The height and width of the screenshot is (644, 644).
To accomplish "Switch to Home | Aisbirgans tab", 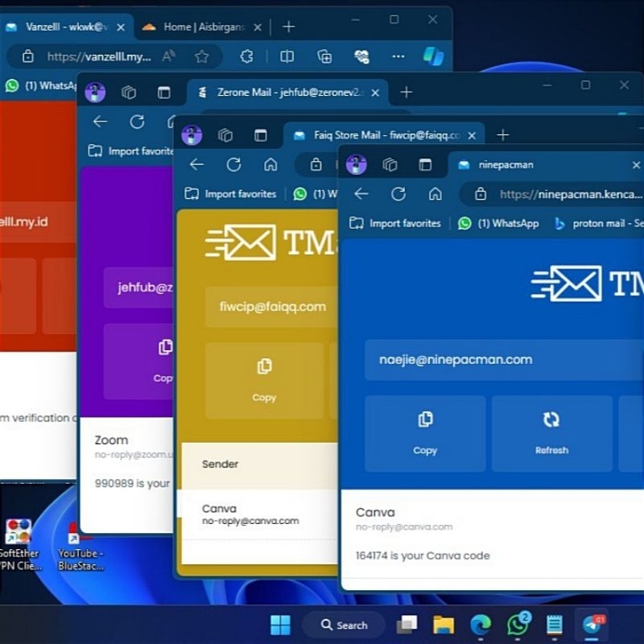I will coord(201,27).
